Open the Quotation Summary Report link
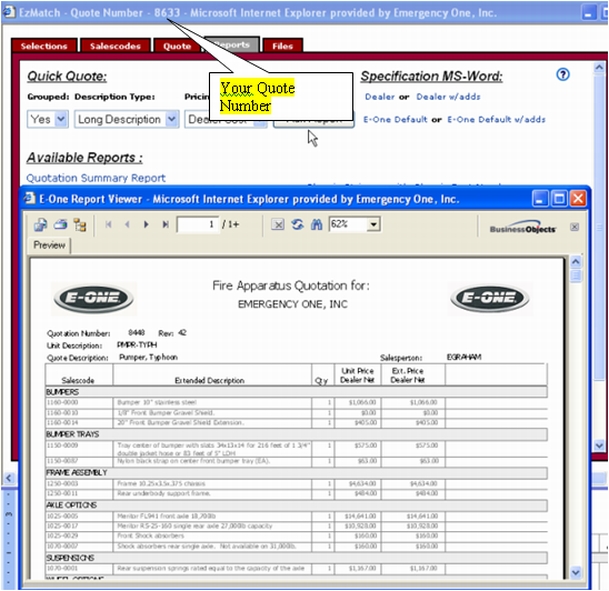The image size is (609, 591). [96, 178]
